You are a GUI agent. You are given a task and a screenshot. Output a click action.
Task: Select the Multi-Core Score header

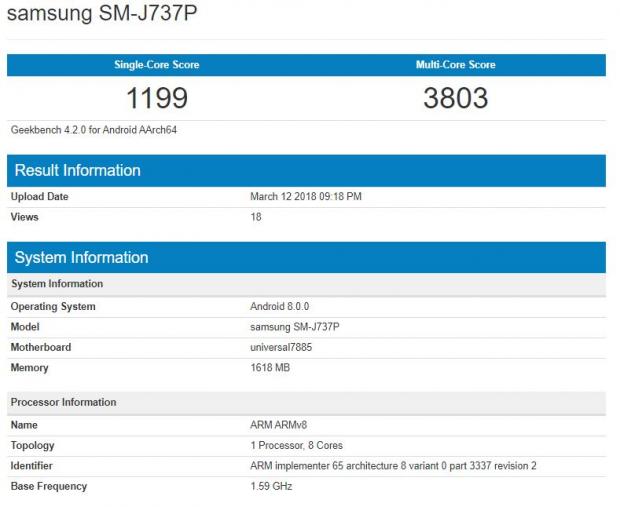(455, 65)
